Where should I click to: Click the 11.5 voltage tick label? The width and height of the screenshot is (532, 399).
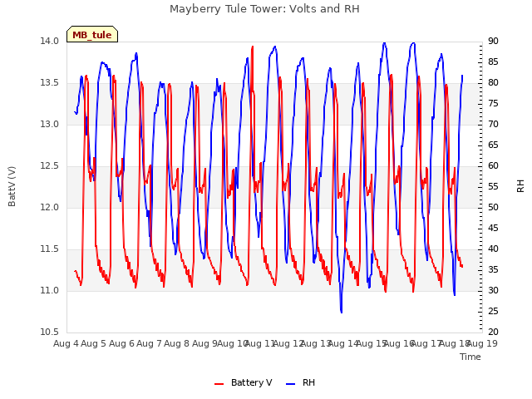click(49, 249)
